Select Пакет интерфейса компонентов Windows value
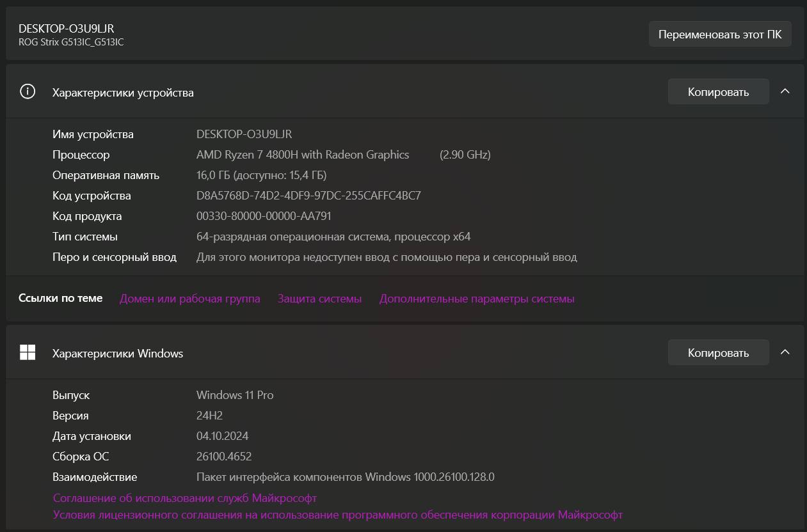Screen dimensions: 807x532 346,477
